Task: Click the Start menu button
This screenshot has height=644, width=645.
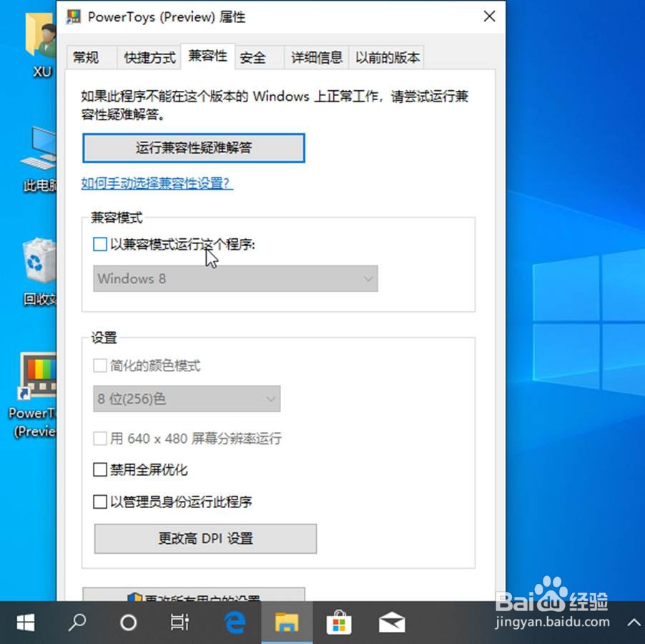Action: point(24,623)
